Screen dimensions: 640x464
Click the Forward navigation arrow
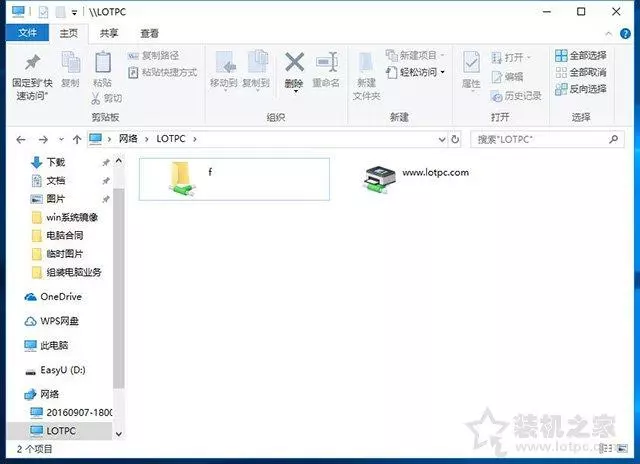43,140
